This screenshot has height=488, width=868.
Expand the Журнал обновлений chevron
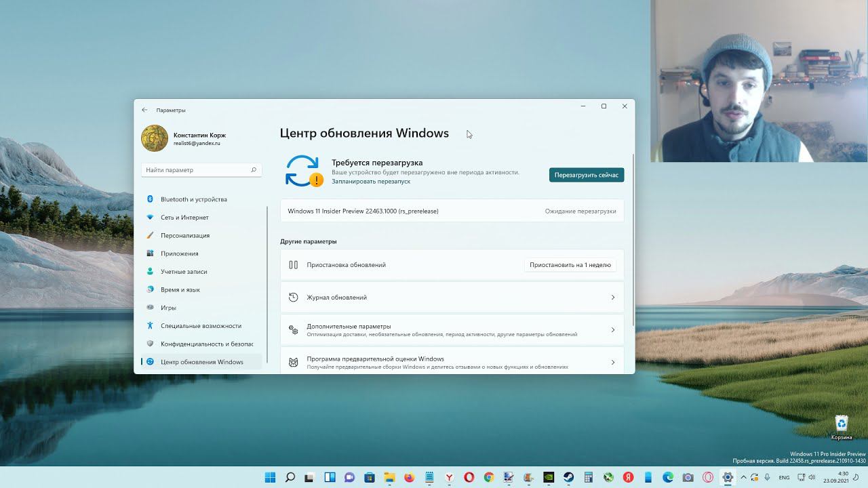pos(613,298)
